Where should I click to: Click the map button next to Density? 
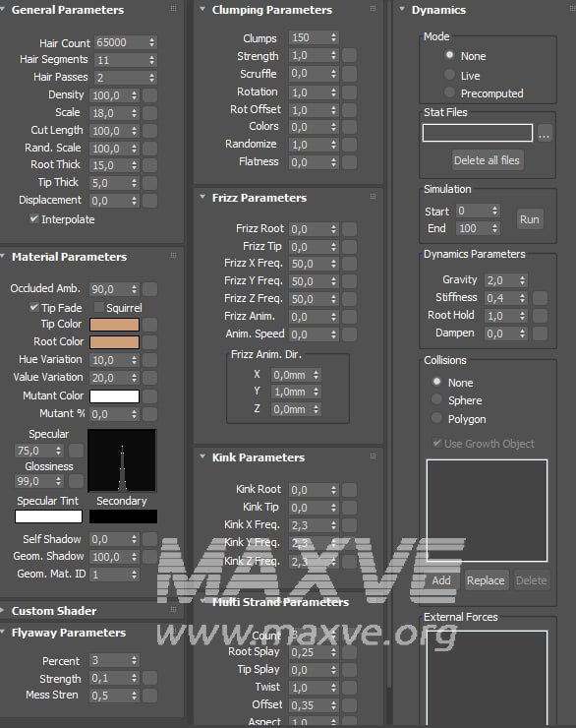click(149, 95)
